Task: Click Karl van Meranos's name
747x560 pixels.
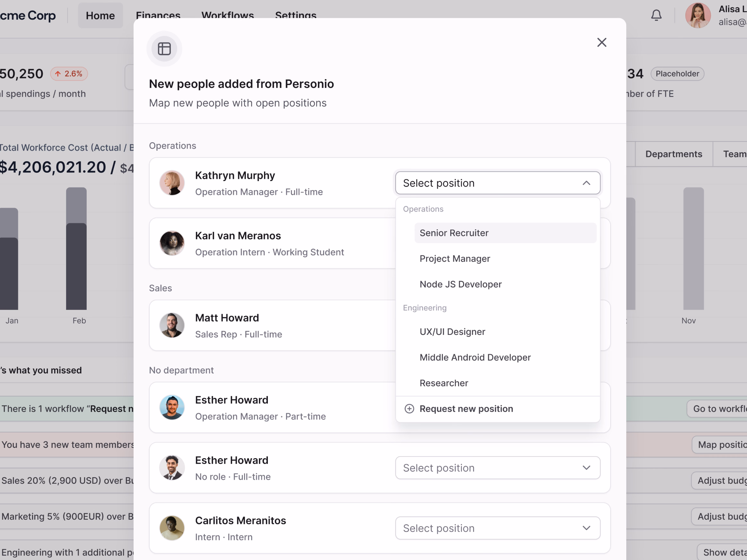Action: tap(238, 236)
